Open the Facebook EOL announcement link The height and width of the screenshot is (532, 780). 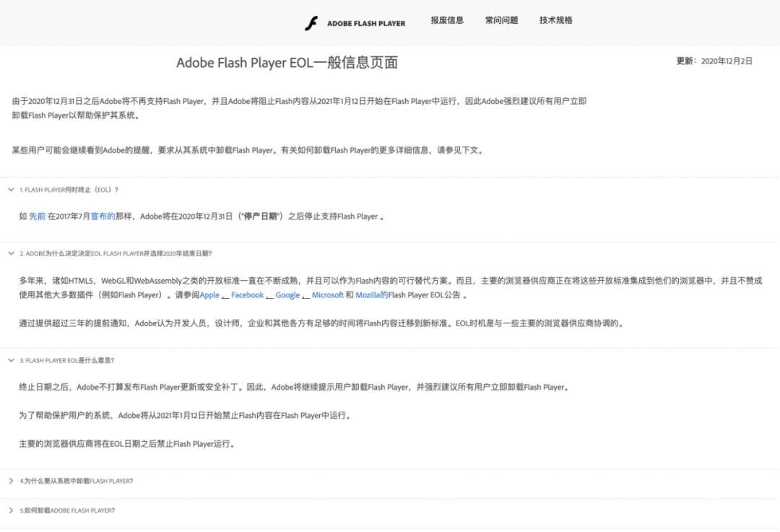tap(247, 295)
